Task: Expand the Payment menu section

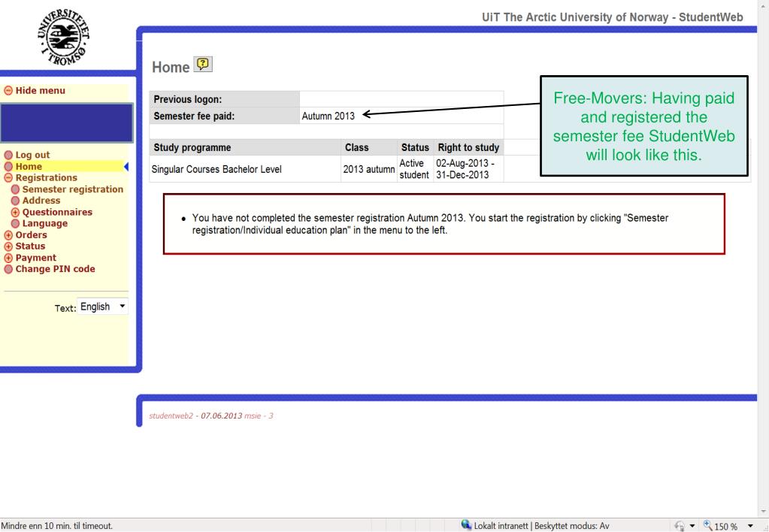Action: 8,257
